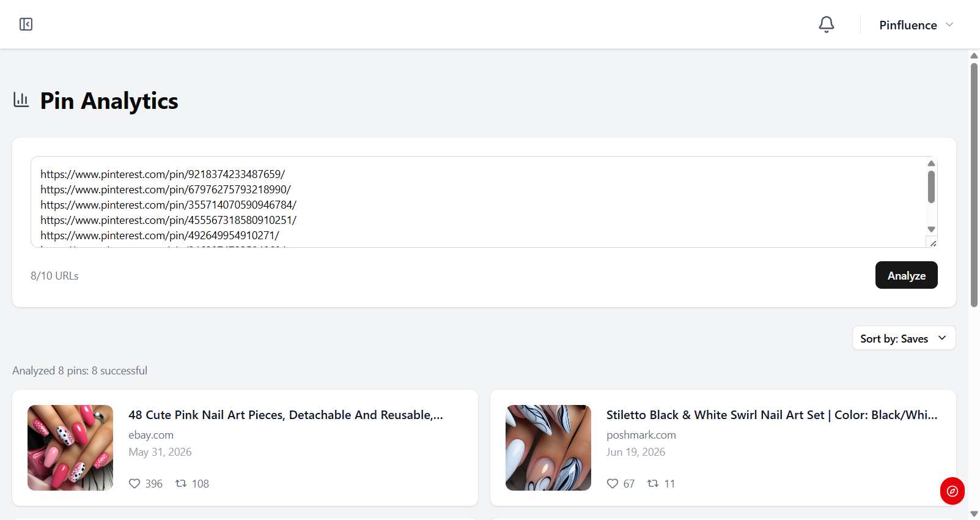Click the URL ending 9218374233487659

coord(163,174)
